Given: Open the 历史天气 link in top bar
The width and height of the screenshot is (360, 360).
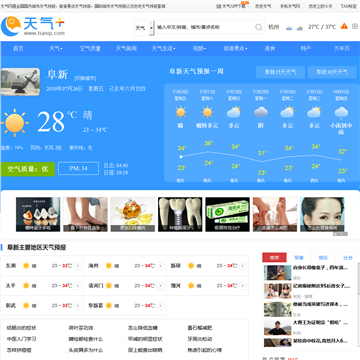Looking at the screenshot, I should [x=263, y=6].
